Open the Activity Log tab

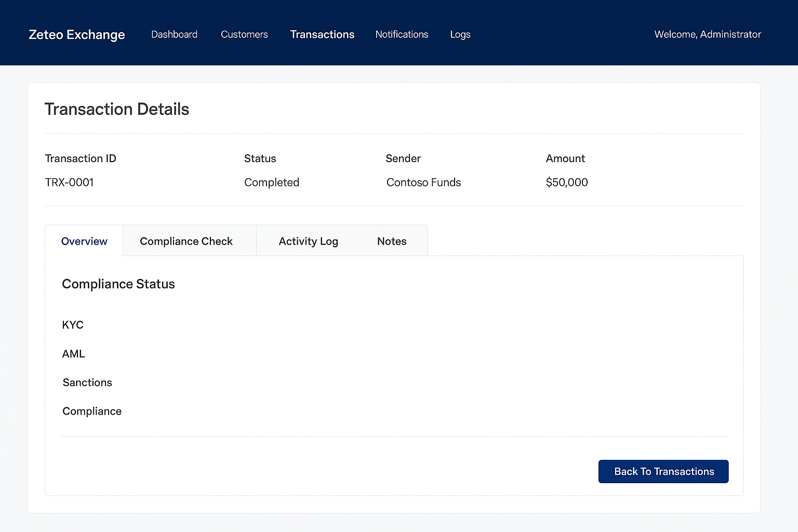(x=308, y=241)
